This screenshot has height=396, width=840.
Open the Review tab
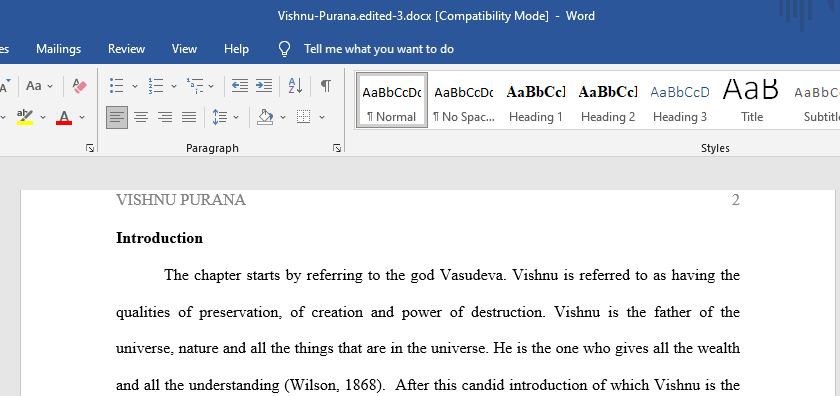pyautogui.click(x=126, y=49)
